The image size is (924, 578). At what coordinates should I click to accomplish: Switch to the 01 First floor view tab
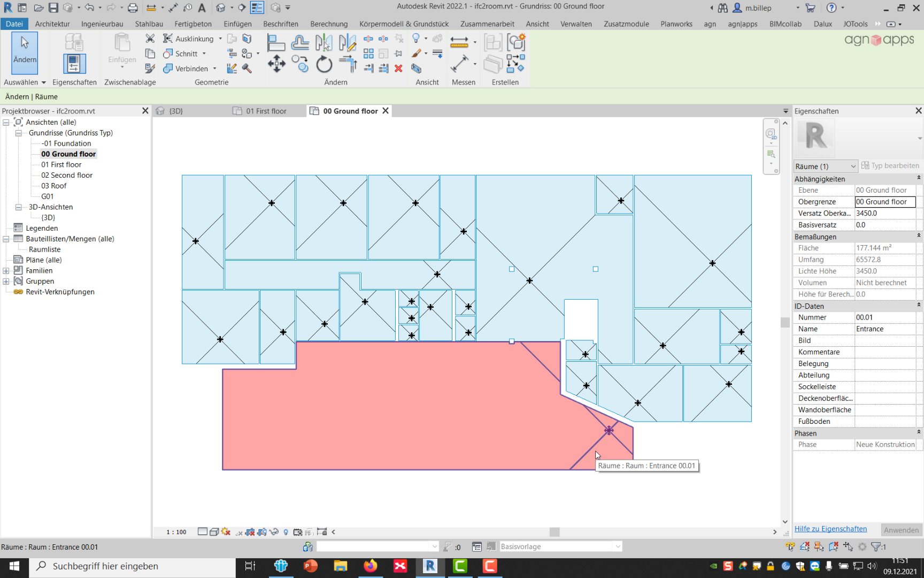pos(266,111)
